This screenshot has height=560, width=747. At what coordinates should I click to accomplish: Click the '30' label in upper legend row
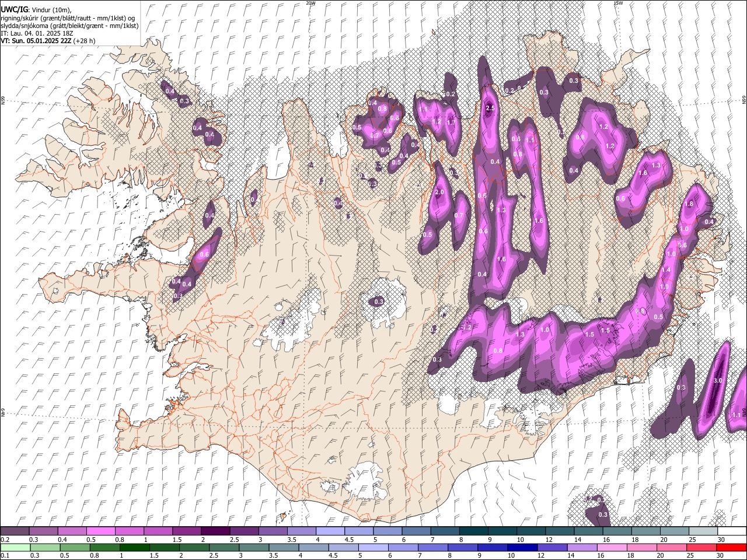pyautogui.click(x=720, y=540)
